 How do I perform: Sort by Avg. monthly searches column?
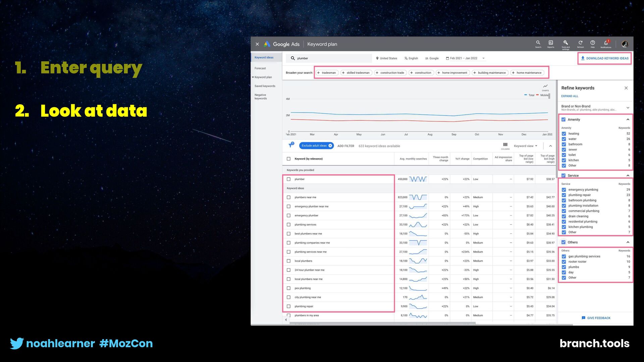tap(413, 159)
